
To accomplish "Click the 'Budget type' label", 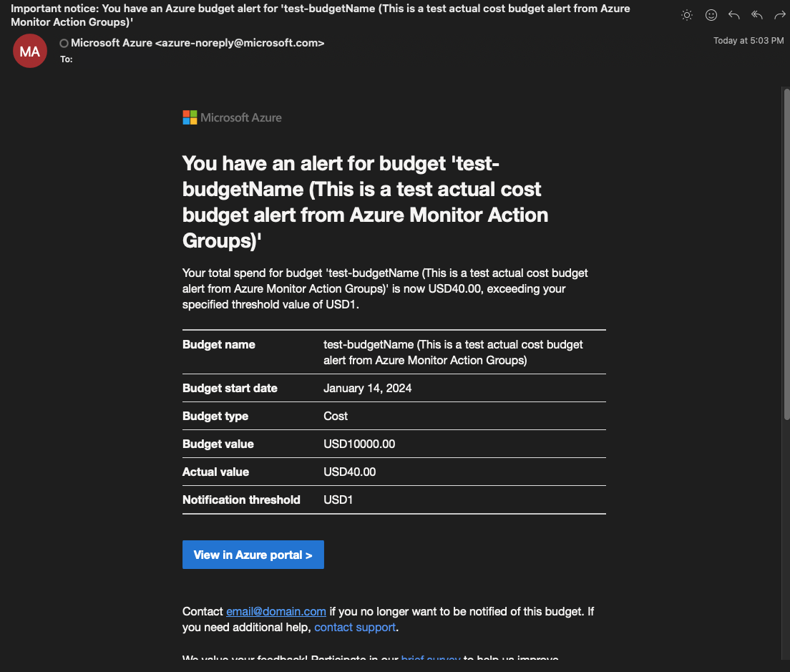I will 215,416.
